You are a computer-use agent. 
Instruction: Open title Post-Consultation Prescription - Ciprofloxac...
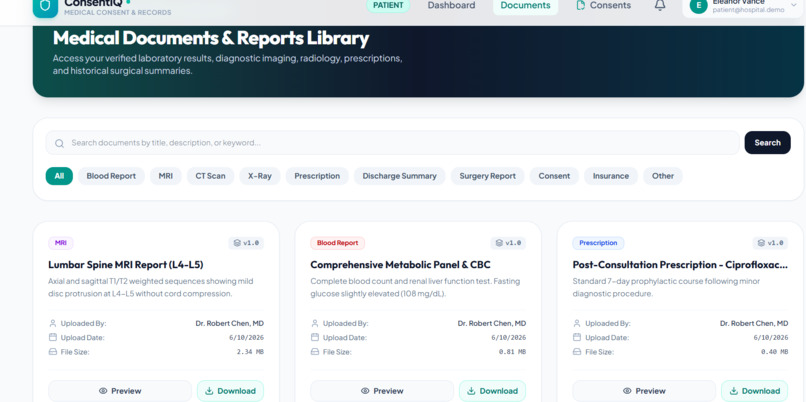[x=680, y=265]
